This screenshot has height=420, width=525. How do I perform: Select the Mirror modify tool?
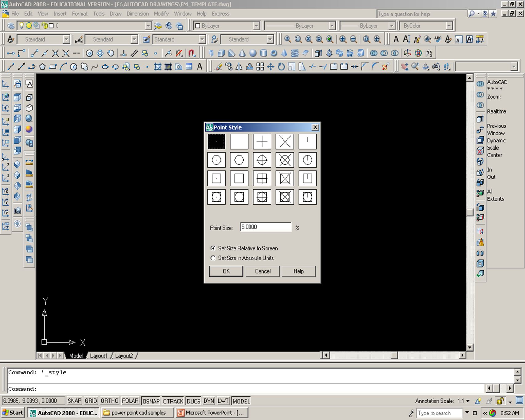239,66
